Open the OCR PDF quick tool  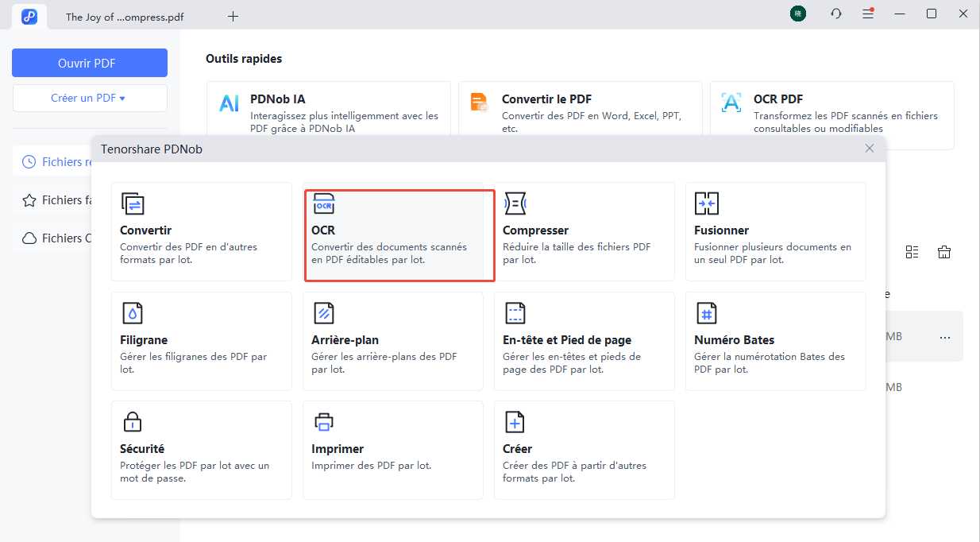click(831, 115)
